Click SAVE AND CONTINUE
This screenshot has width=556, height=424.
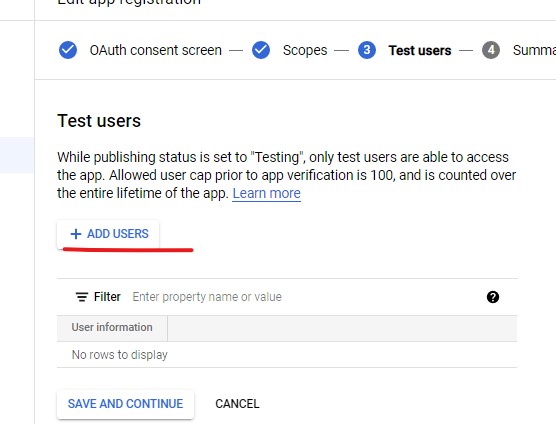pos(126,404)
